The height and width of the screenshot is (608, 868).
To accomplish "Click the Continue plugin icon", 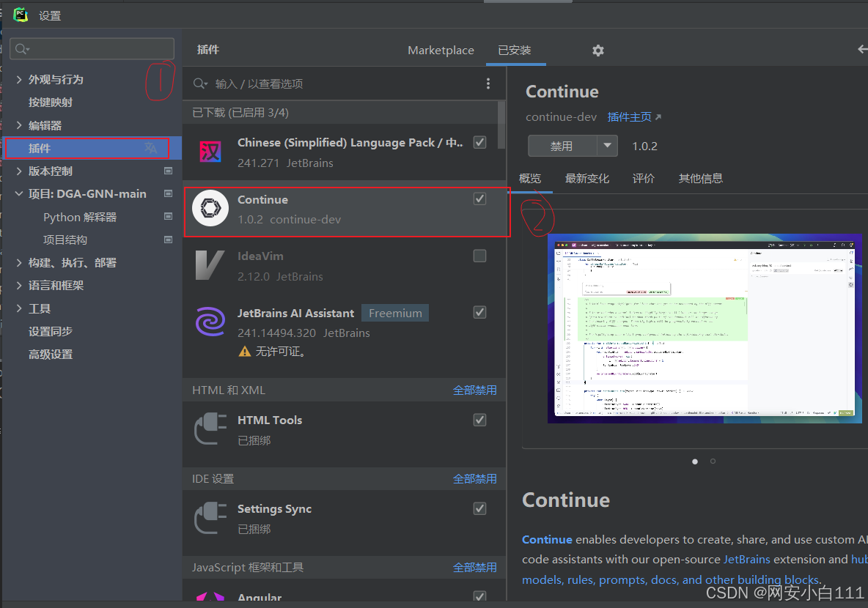I will 210,208.
